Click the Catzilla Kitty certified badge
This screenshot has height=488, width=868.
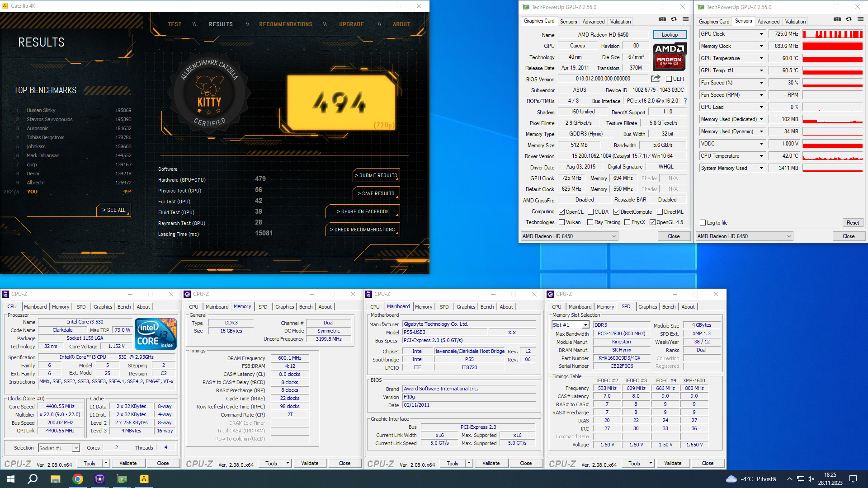209,94
